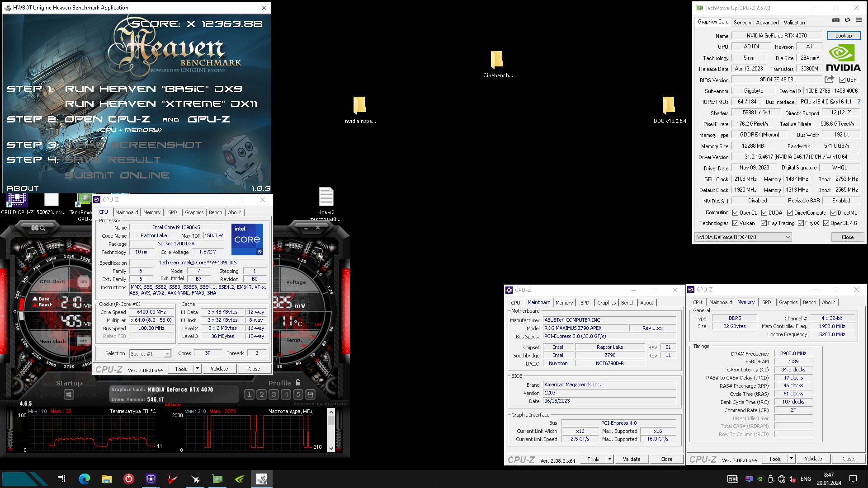The height and width of the screenshot is (488, 868).
Task: Open the Socket #1 selection dropdown
Action: point(150,353)
